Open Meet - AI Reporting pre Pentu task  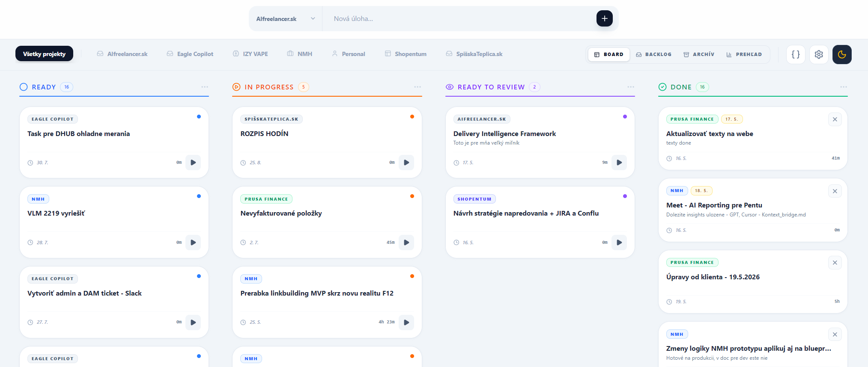[714, 205]
